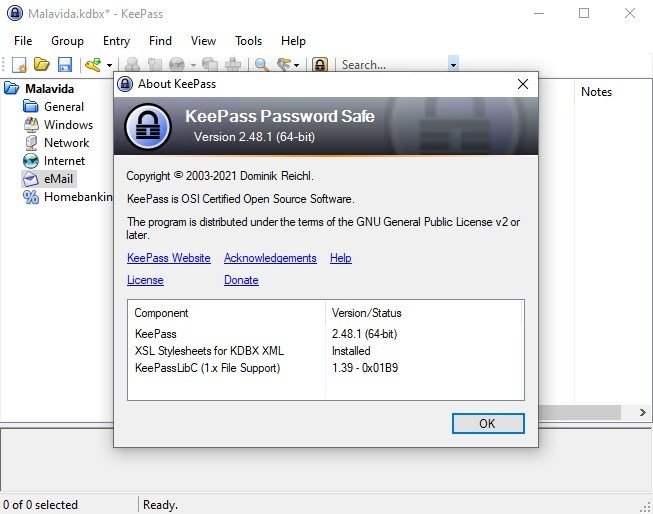Click the Version/Status column header

(x=424, y=313)
